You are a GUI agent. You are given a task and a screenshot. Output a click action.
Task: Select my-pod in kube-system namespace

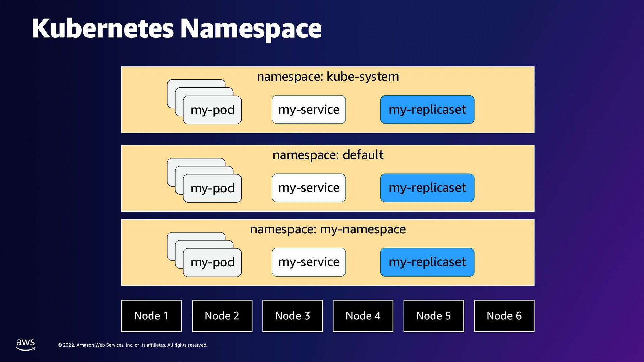[212, 110]
